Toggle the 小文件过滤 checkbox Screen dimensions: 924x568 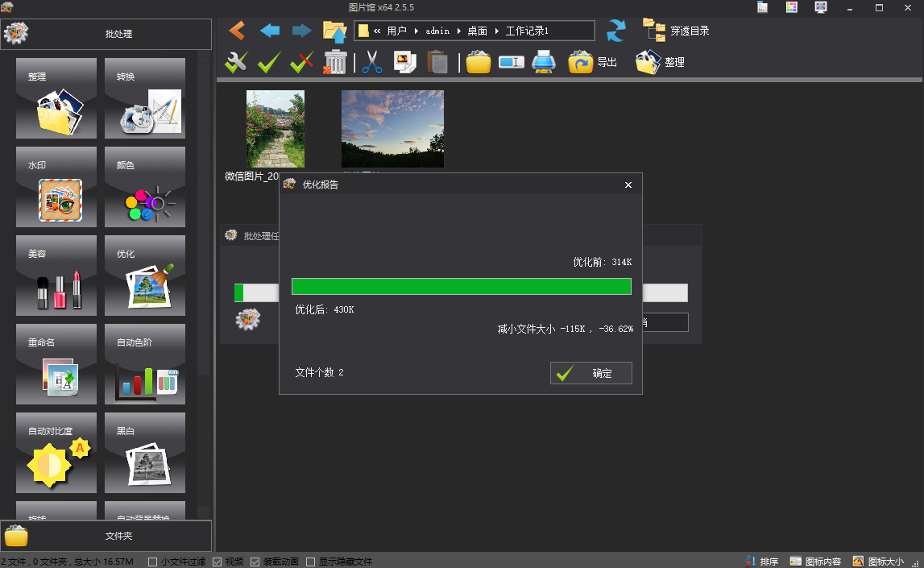click(x=153, y=562)
